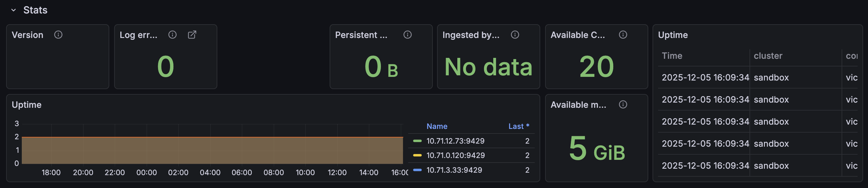Click the Version panel info icon
Screen dimensions: 868x188
(x=58, y=35)
